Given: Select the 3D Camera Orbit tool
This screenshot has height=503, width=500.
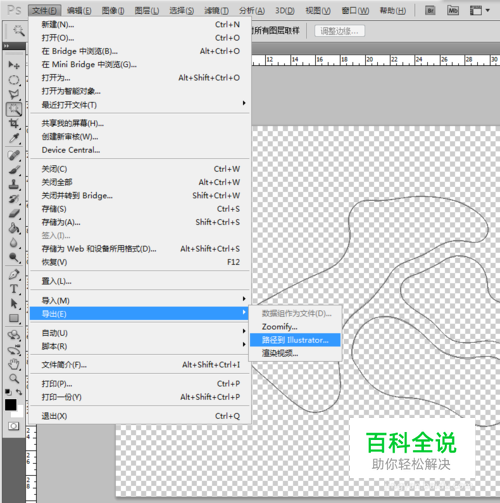Looking at the screenshot, I should click(14, 350).
